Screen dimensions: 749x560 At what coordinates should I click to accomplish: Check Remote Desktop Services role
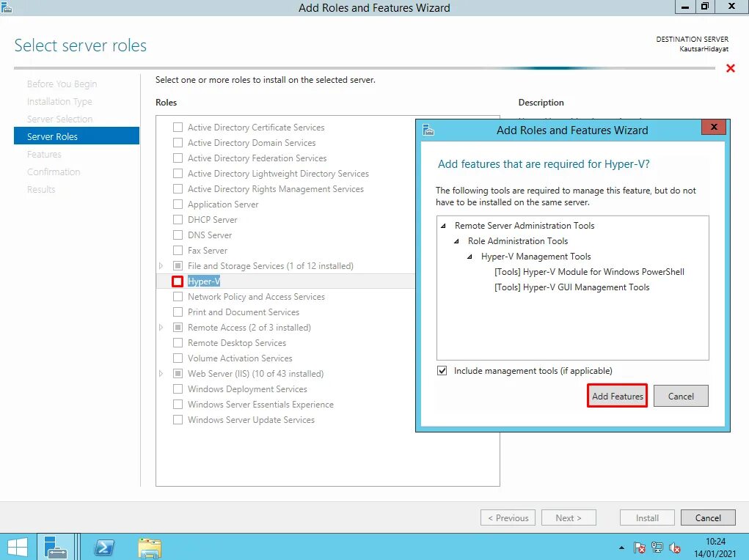[178, 343]
